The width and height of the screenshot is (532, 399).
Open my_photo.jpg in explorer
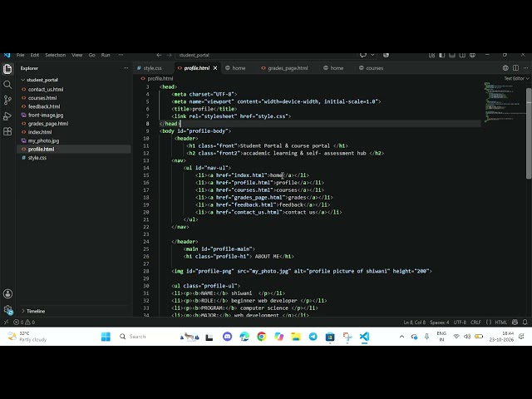tap(43, 140)
